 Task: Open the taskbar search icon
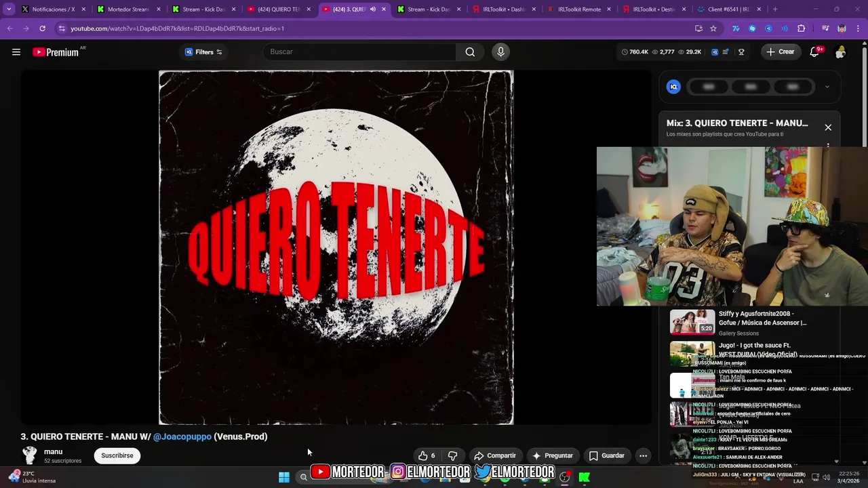pyautogui.click(x=303, y=477)
